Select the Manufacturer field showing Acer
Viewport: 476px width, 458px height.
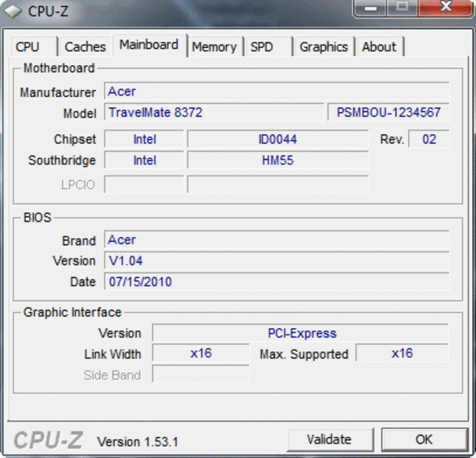click(x=277, y=91)
